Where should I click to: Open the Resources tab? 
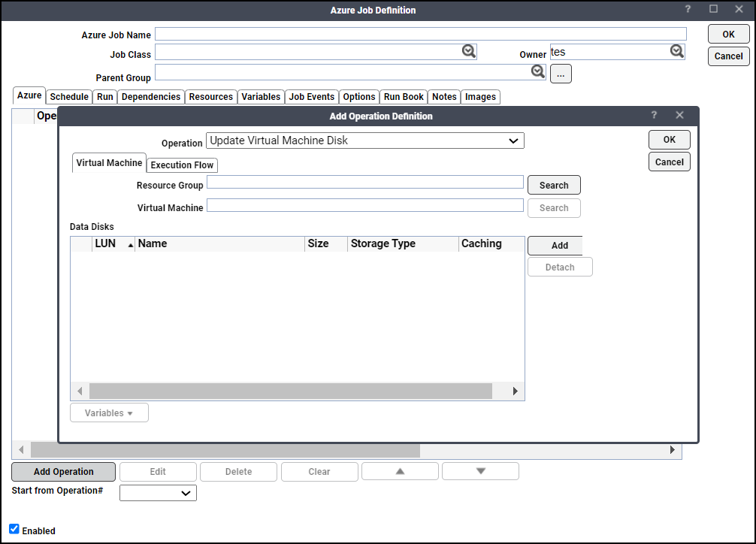point(211,97)
